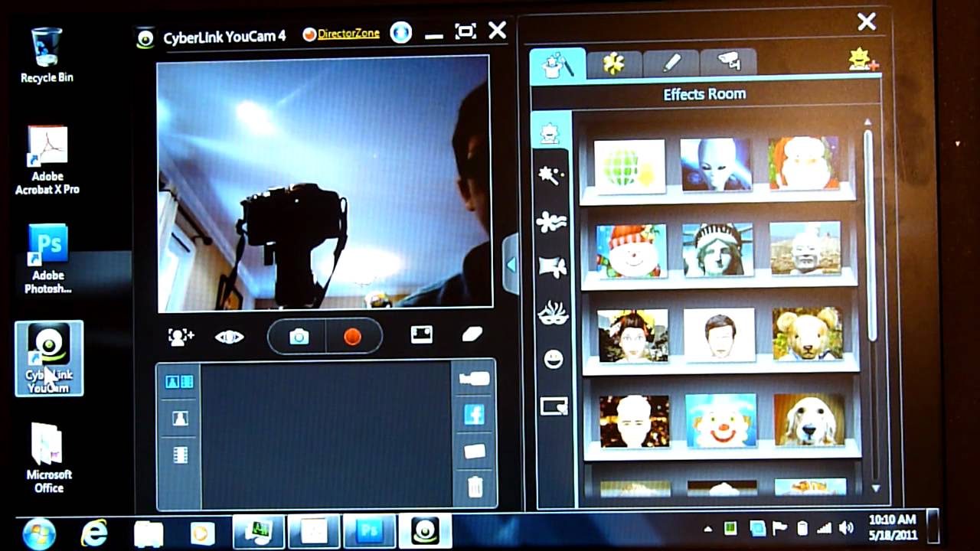This screenshot has height=551, width=980.
Task: Open the picture frame layout icon
Action: click(422, 334)
